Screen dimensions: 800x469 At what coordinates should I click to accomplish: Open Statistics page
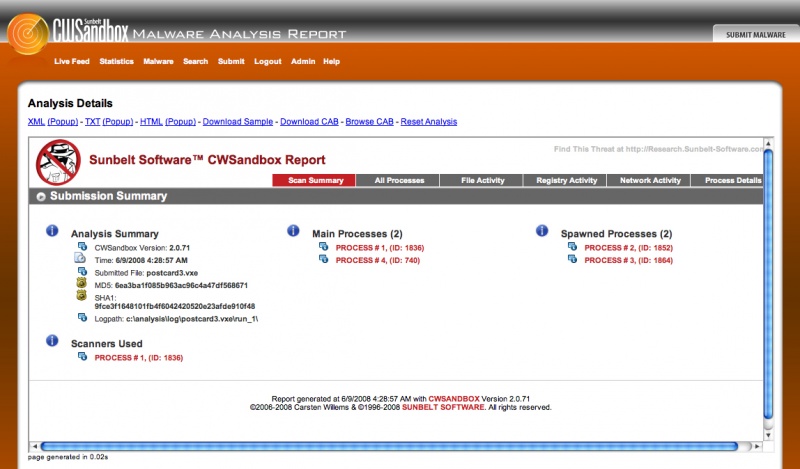(x=116, y=61)
